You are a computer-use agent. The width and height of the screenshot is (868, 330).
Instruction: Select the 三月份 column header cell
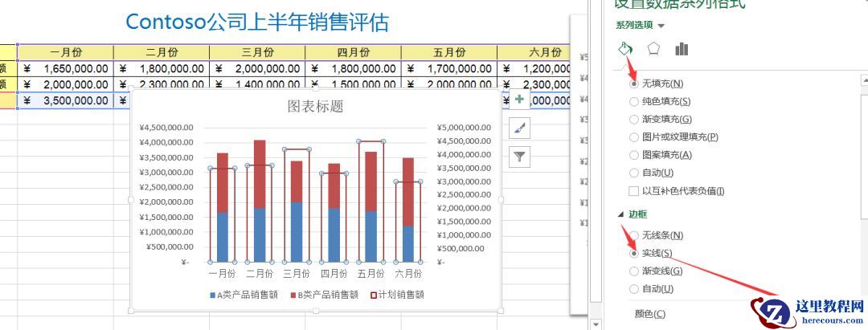257,52
